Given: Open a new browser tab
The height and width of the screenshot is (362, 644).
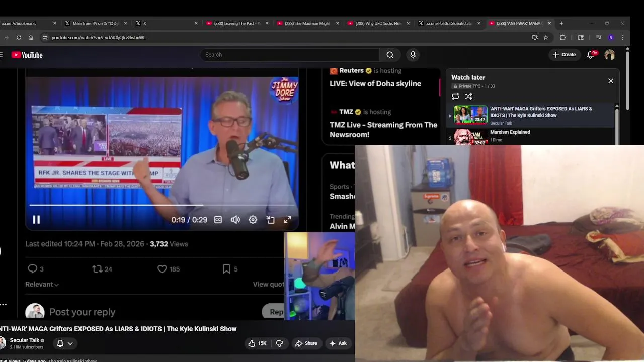Looking at the screenshot, I should 561,23.
